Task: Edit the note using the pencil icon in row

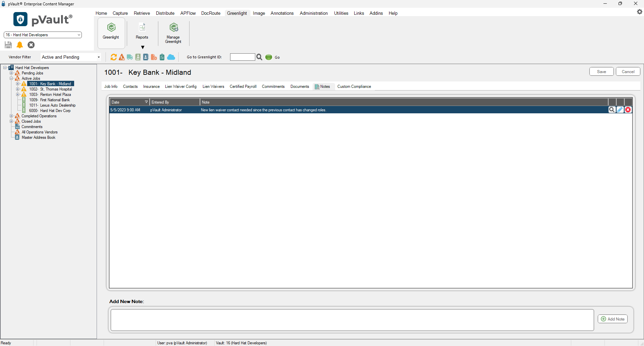Action: (x=620, y=110)
